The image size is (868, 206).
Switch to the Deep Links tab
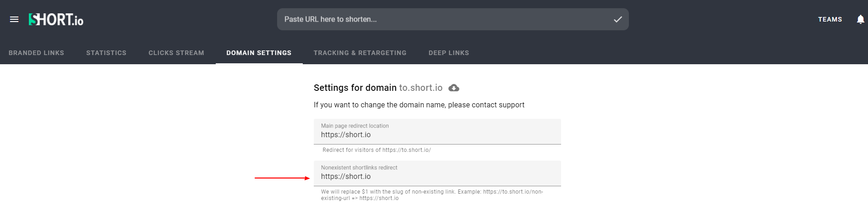tap(449, 53)
